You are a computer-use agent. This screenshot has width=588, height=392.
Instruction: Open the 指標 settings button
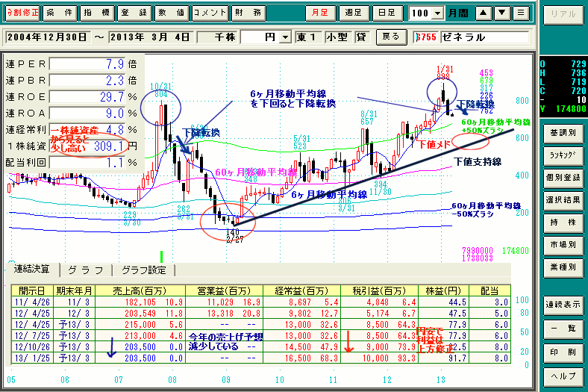coord(97,13)
